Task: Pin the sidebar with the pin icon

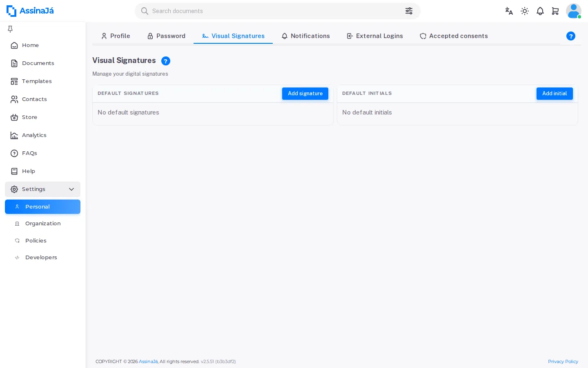Action: 10,29
